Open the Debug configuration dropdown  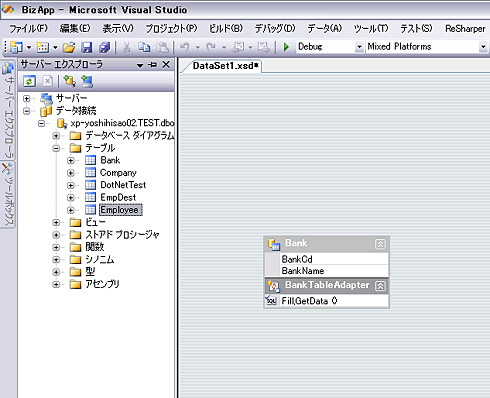pyautogui.click(x=359, y=47)
